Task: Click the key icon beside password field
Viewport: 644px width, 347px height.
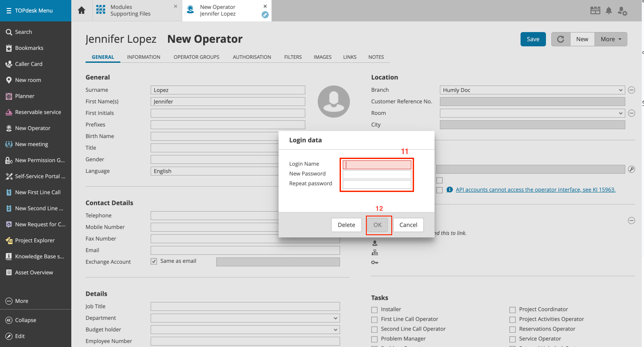Action: pyautogui.click(x=631, y=169)
